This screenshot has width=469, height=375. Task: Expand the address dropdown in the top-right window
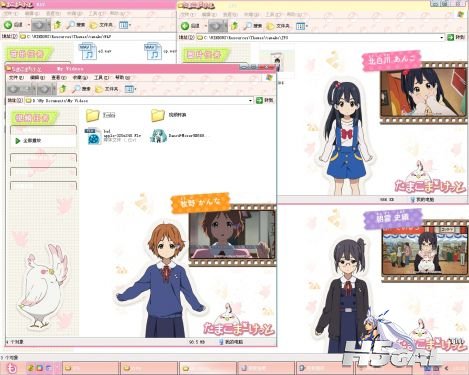(442, 37)
